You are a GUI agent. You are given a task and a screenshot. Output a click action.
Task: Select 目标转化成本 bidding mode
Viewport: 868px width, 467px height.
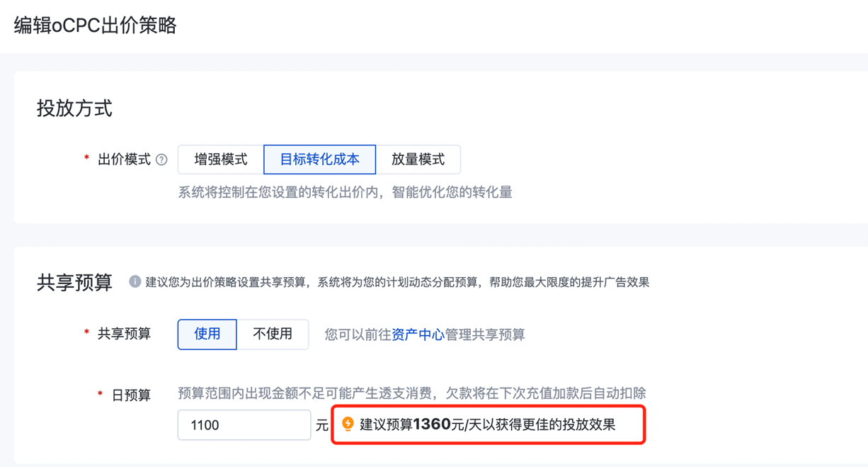(319, 159)
